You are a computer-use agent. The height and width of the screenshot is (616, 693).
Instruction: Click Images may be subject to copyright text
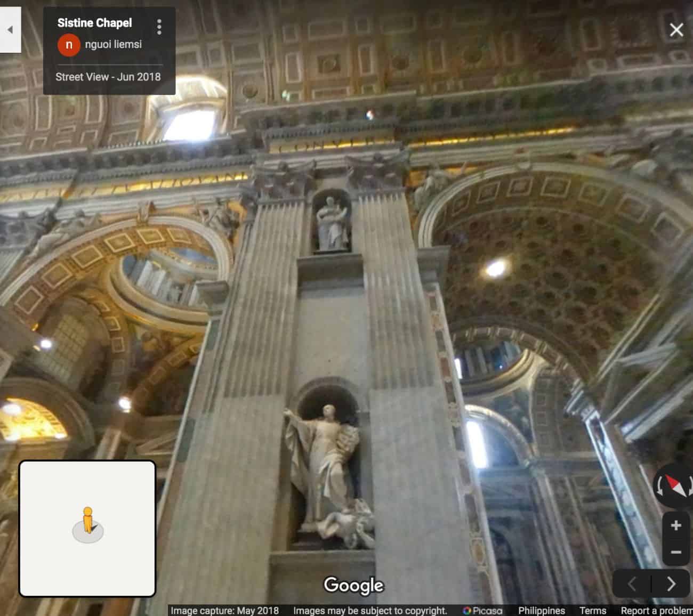[x=370, y=611]
